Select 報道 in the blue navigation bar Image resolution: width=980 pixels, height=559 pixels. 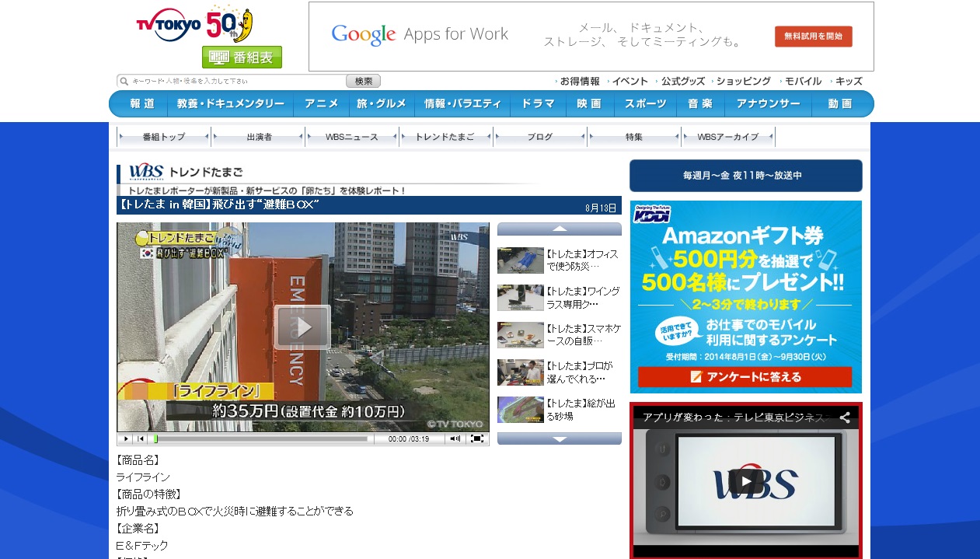point(142,103)
